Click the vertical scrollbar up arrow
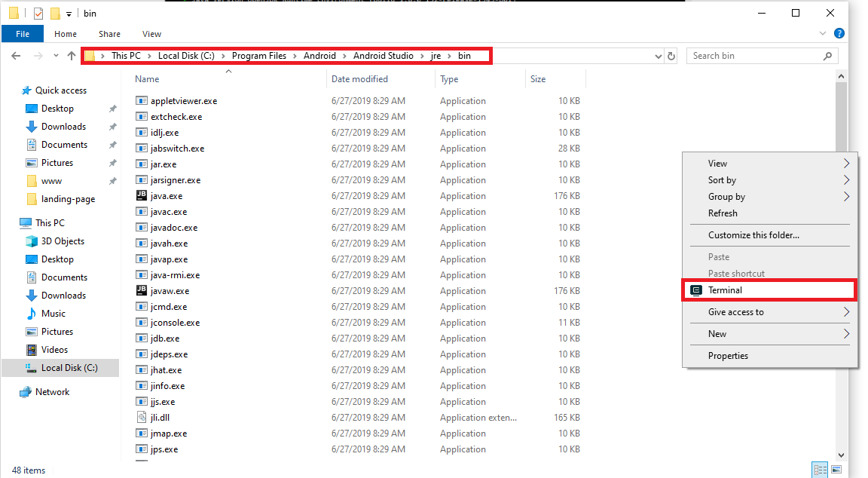This screenshot has height=478, width=868. pyautogui.click(x=842, y=76)
